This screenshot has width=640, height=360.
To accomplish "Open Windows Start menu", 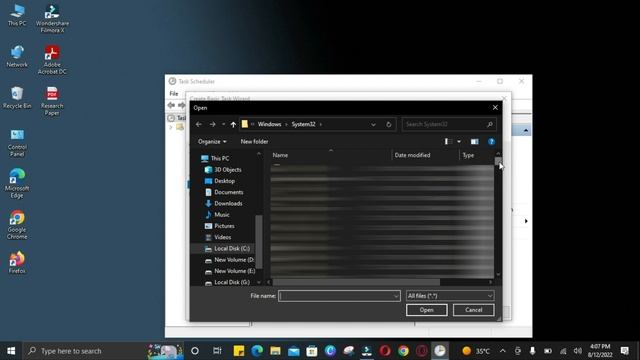I will 11,351.
